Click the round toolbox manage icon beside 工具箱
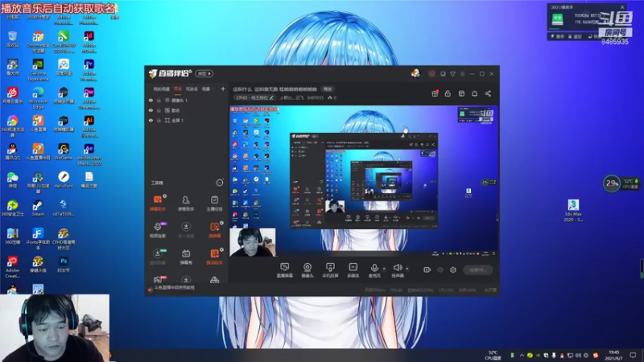 [220, 183]
